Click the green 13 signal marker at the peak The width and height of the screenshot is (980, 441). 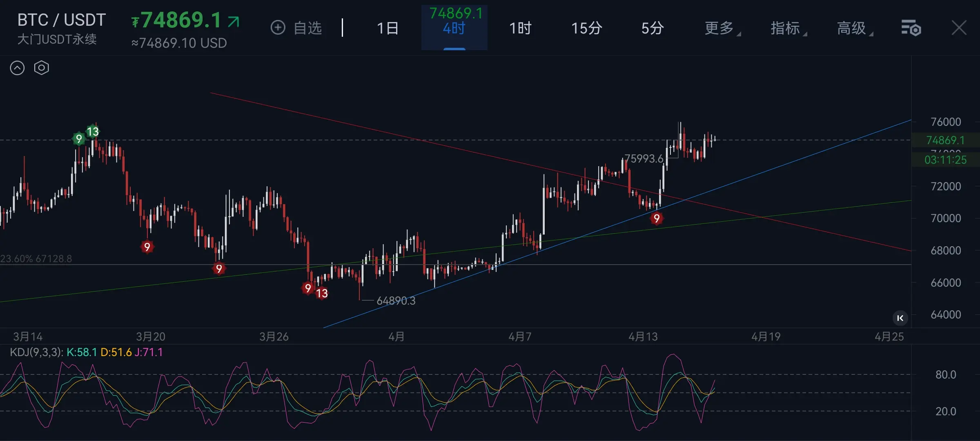[93, 131]
